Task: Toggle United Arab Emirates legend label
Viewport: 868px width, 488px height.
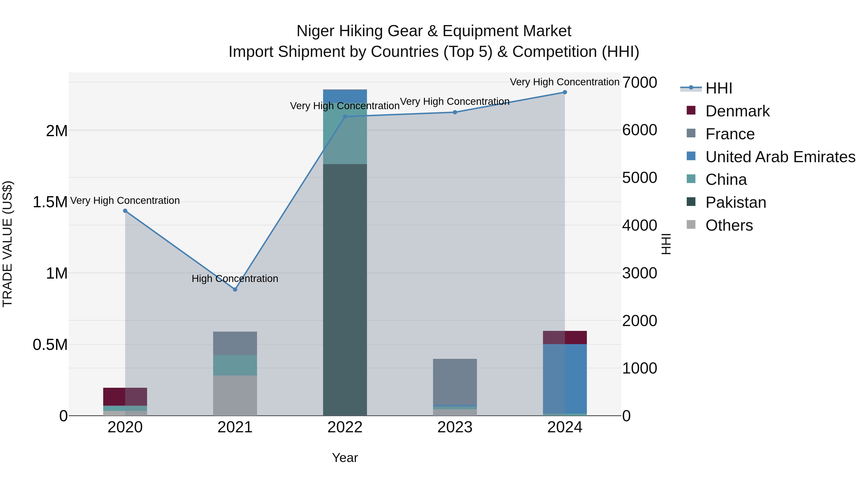Action: [780, 157]
